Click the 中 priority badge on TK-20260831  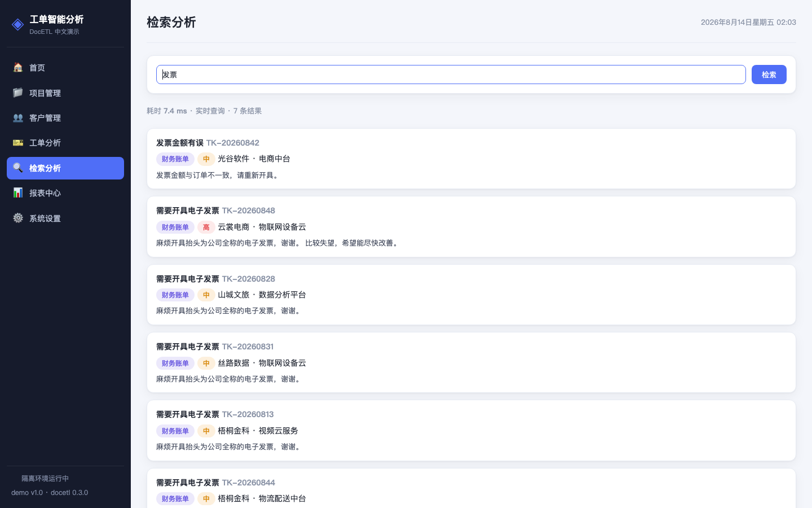click(206, 363)
